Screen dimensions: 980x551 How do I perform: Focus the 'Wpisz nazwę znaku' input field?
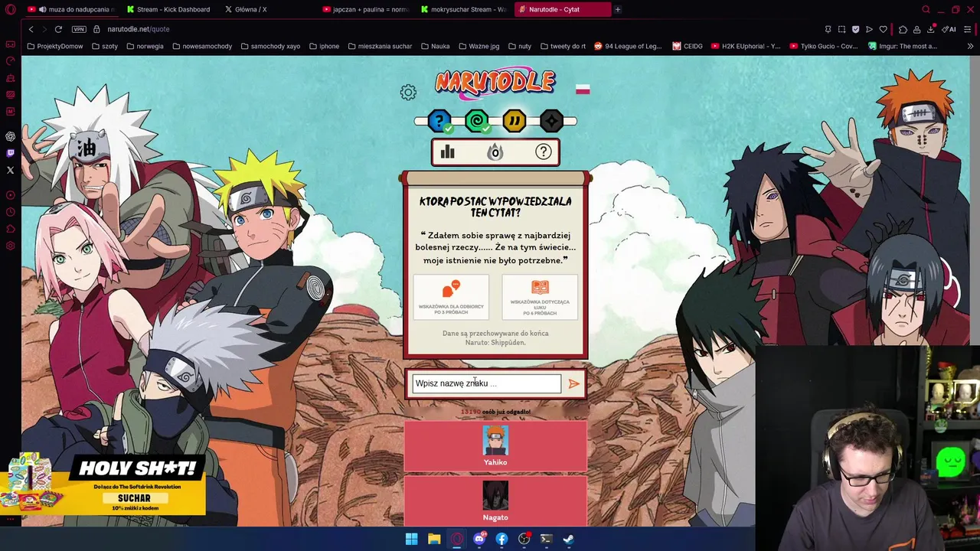(487, 383)
